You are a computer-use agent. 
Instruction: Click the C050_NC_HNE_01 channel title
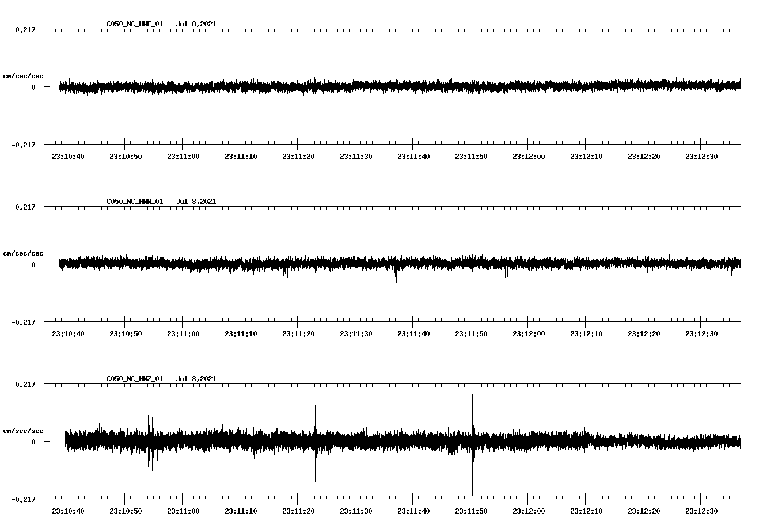click(x=135, y=24)
